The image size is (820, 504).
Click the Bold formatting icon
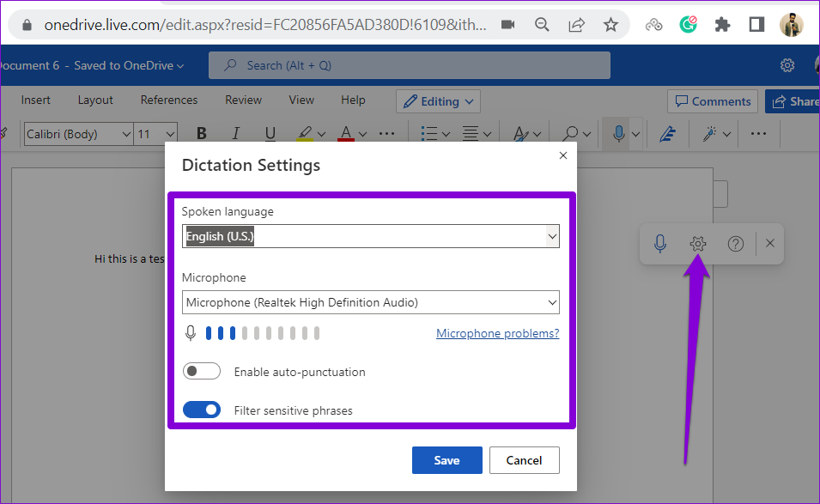pos(201,134)
